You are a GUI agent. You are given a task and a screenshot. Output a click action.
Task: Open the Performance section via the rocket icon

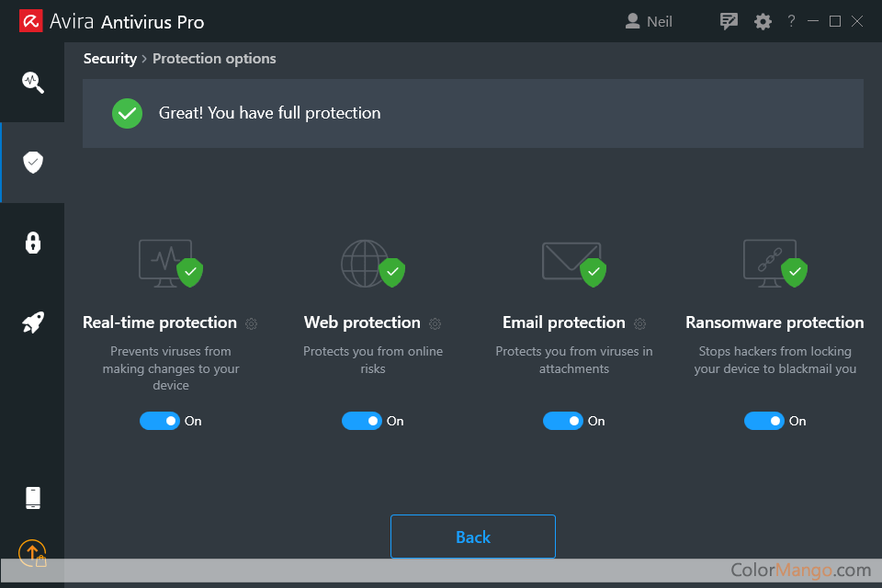tap(32, 322)
